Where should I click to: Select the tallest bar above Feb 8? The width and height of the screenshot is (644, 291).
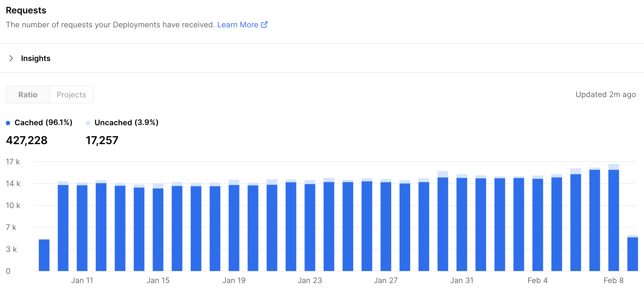[x=614, y=219]
